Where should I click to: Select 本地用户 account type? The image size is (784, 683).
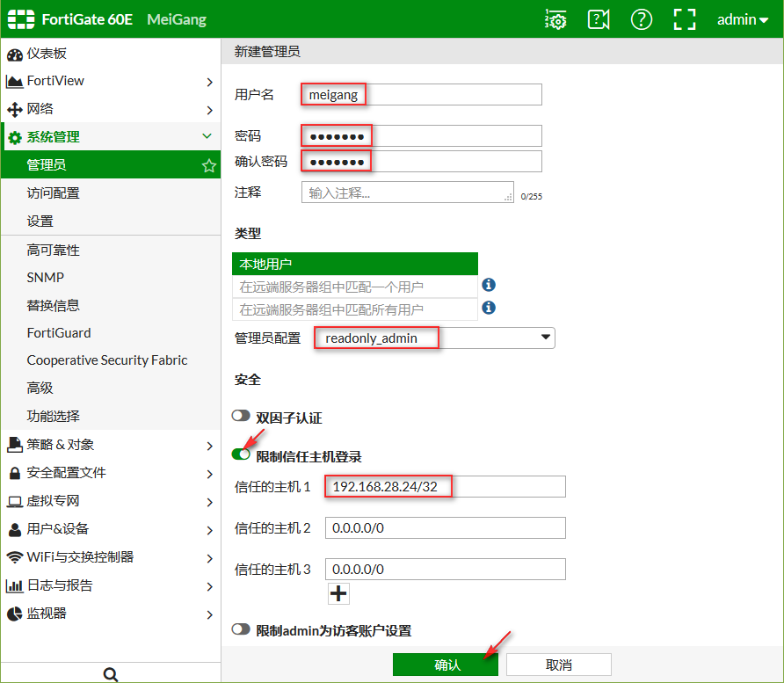pyautogui.click(x=355, y=264)
